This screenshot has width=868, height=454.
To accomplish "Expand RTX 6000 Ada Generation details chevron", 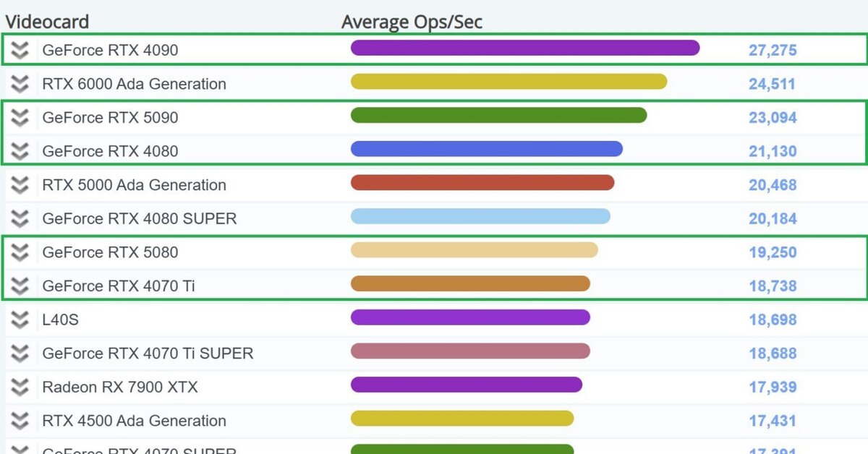I will click(x=20, y=84).
